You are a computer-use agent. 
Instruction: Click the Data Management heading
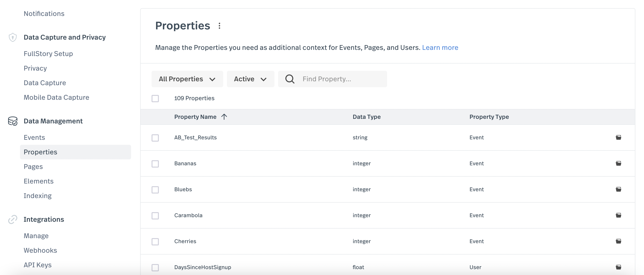53,121
